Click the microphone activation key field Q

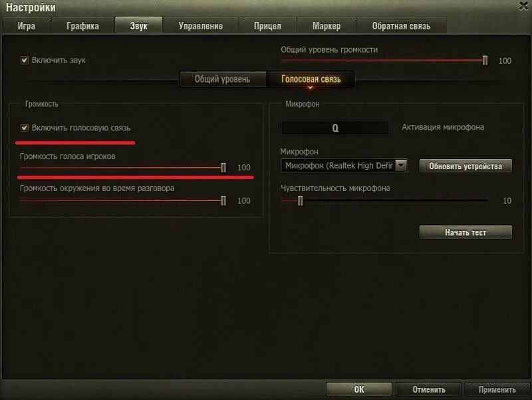tap(335, 128)
